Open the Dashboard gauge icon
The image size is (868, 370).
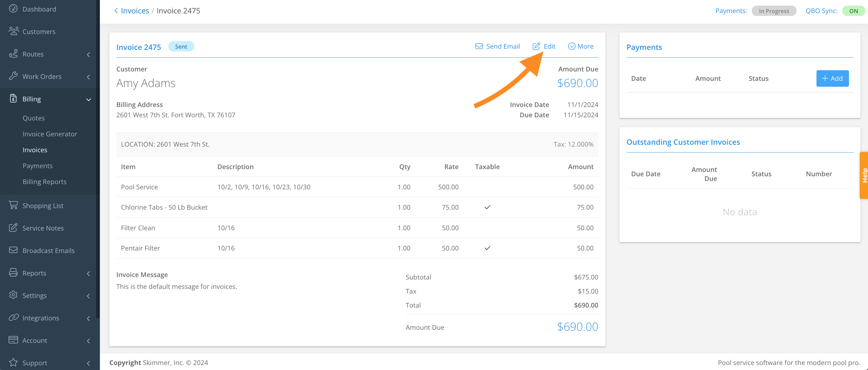[x=13, y=9]
